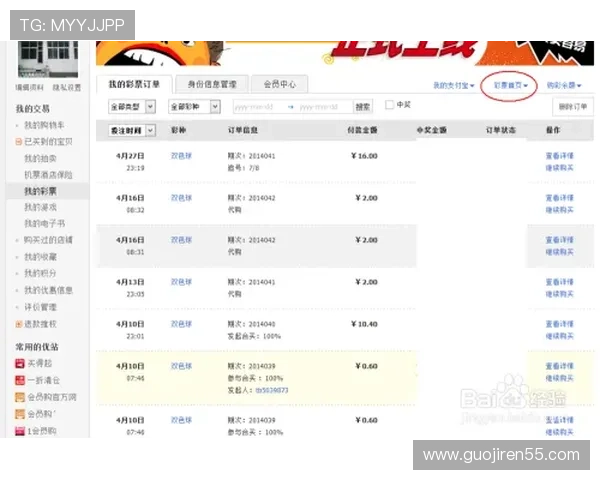Open the initiator tb5039073 link
The height and width of the screenshot is (480, 600).
272,390
